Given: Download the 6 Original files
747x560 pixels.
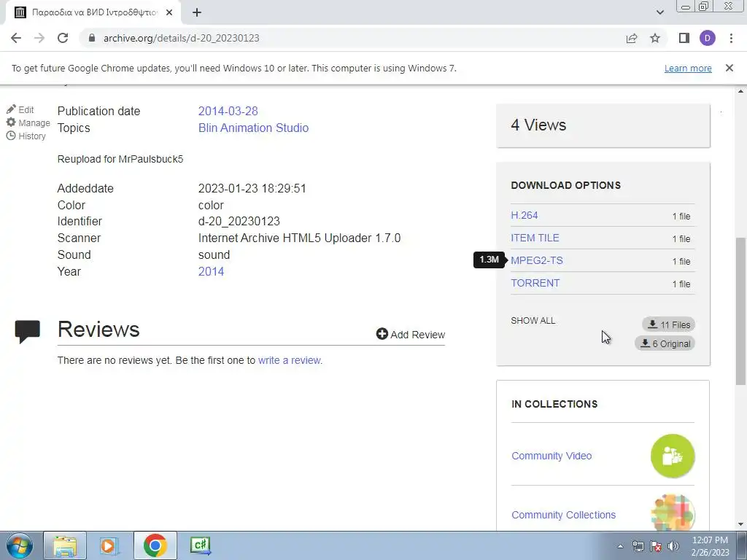Looking at the screenshot, I should coord(665,344).
